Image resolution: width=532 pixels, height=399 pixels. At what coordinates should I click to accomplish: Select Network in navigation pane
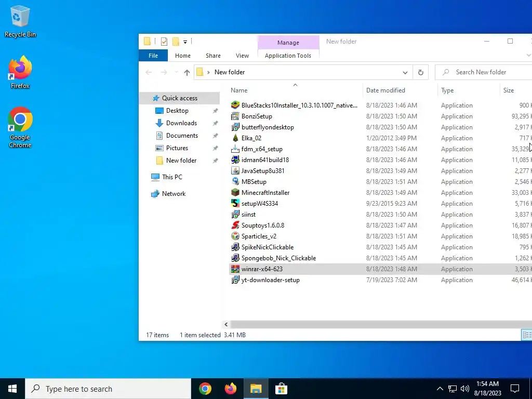point(174,194)
